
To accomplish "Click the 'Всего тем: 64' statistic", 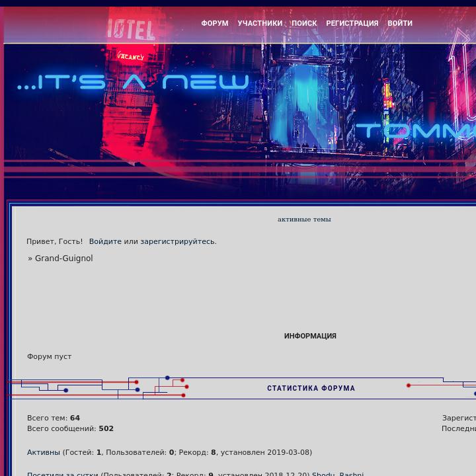I will 54,418.
